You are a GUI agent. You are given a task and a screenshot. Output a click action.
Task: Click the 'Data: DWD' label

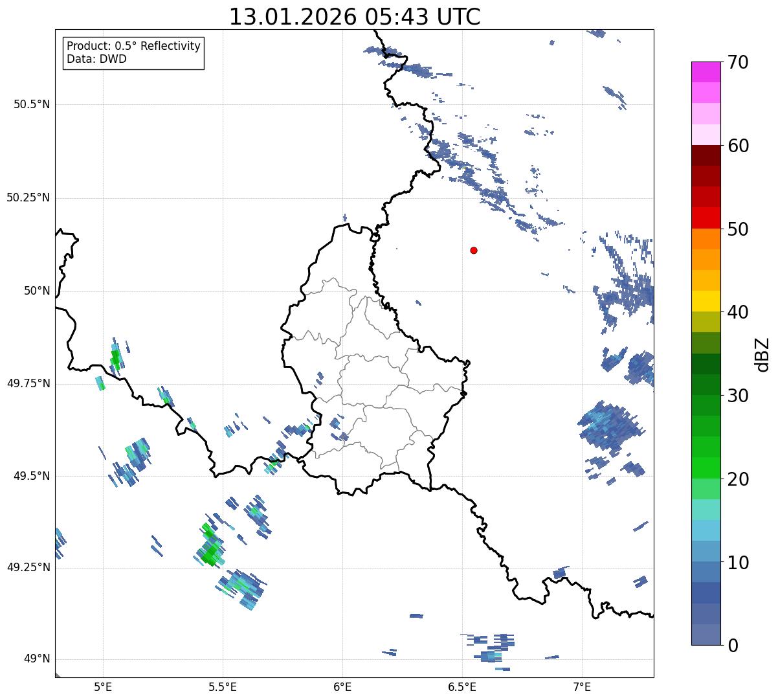(x=97, y=59)
